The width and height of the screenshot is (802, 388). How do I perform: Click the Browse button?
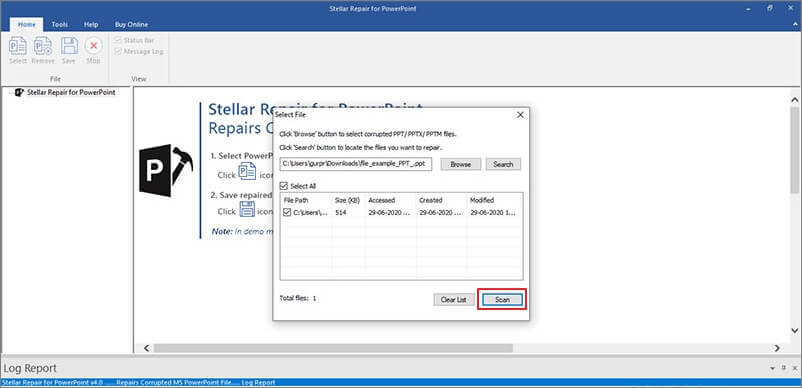(x=460, y=165)
